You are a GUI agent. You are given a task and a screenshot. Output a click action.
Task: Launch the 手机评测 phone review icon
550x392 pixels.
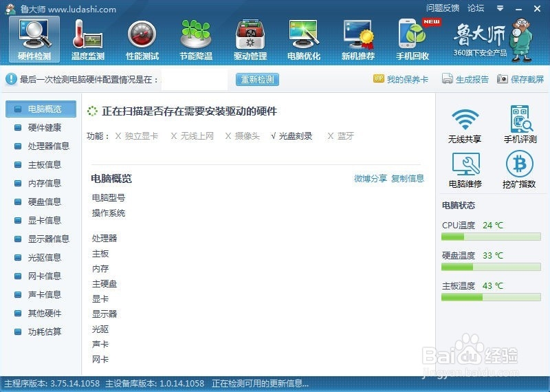tap(520, 124)
